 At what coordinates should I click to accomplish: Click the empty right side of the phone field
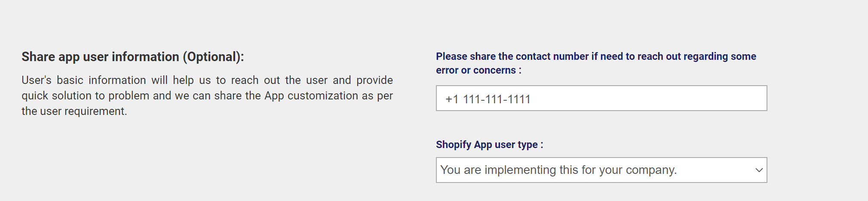point(688,98)
